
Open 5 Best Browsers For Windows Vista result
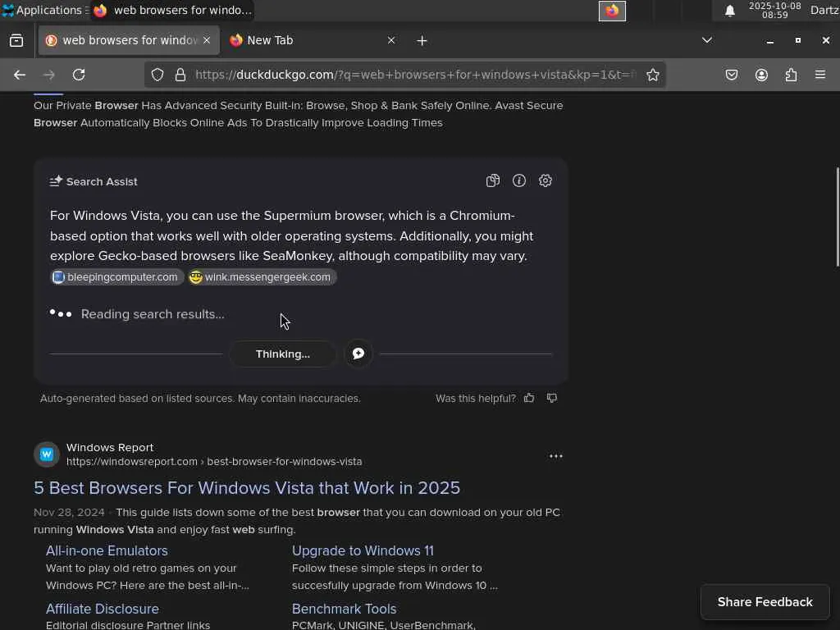(x=247, y=488)
